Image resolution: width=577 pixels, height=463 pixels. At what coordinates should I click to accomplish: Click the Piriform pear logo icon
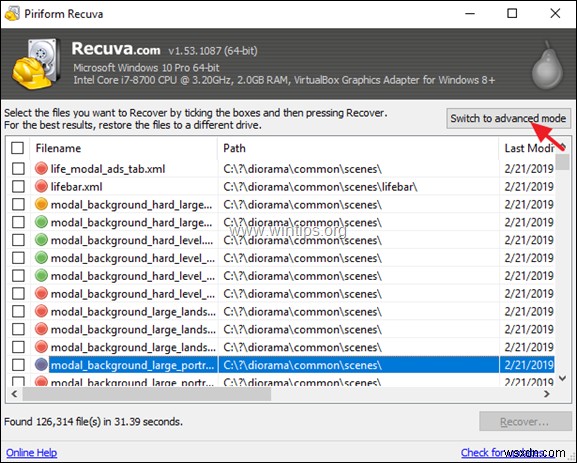point(547,65)
